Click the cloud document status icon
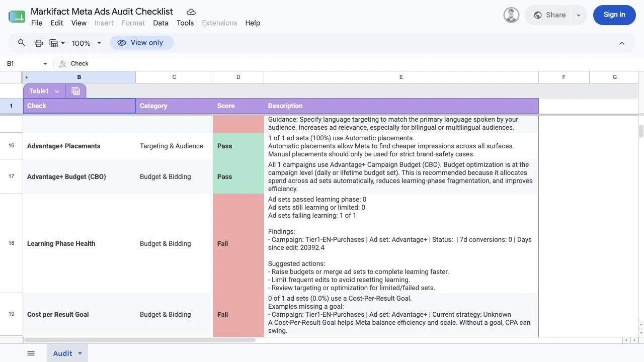644x362 pixels. point(191,12)
